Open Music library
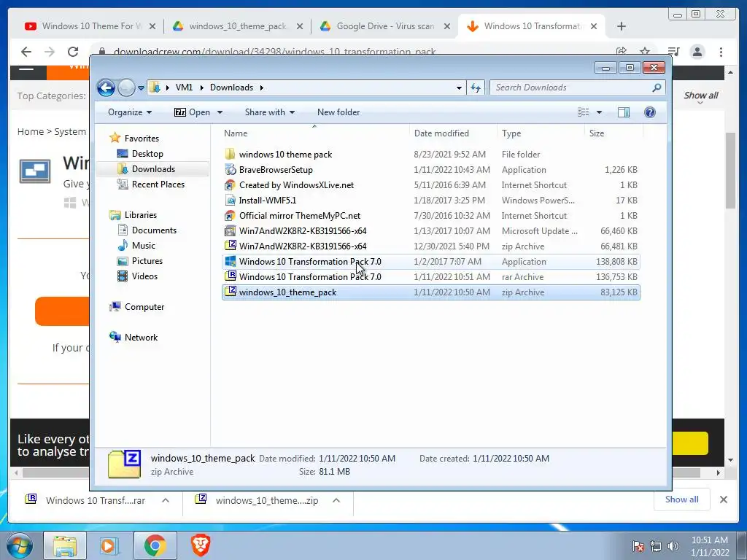 (143, 246)
